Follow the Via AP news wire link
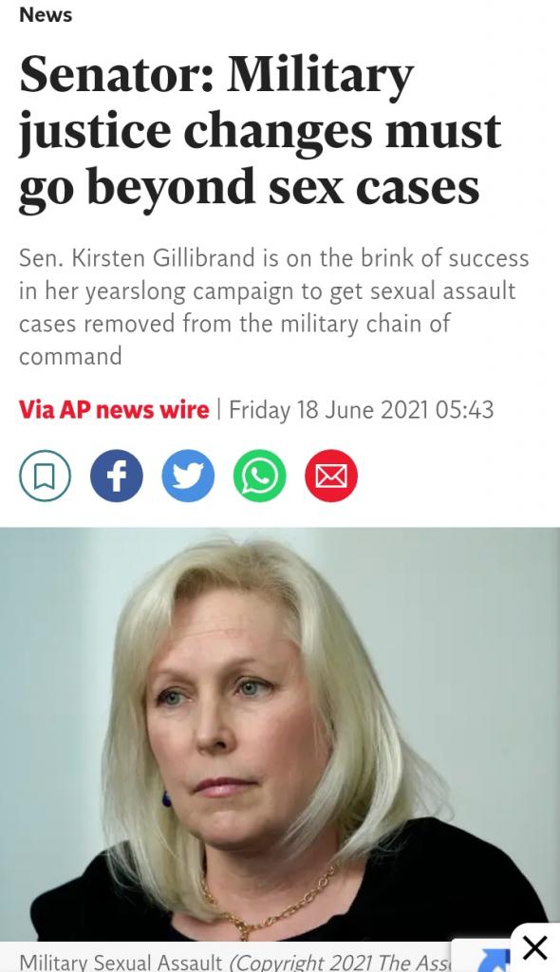 tap(114, 410)
